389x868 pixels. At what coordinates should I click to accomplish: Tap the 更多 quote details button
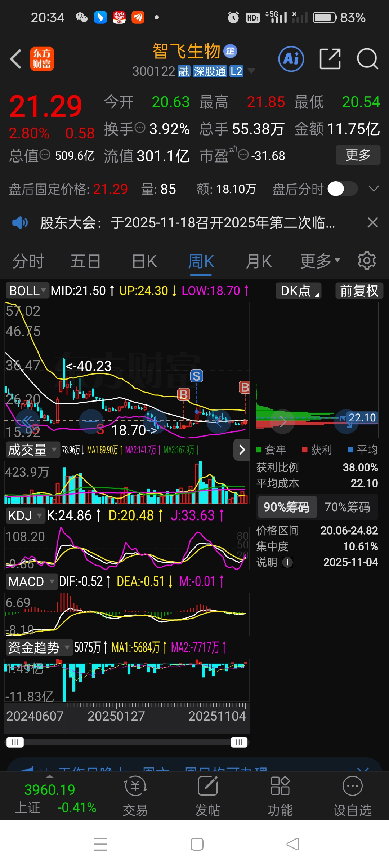tap(358, 155)
